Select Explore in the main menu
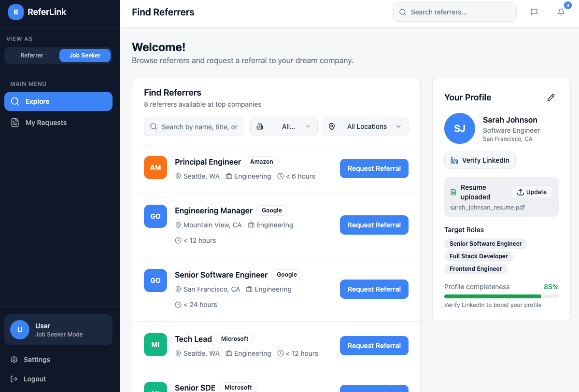The width and height of the screenshot is (579, 392). [x=58, y=101]
